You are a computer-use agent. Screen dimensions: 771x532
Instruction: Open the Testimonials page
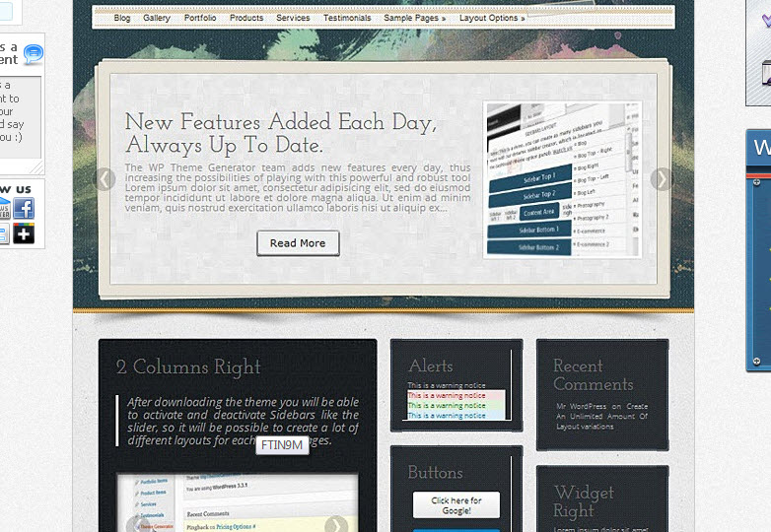pyautogui.click(x=347, y=18)
